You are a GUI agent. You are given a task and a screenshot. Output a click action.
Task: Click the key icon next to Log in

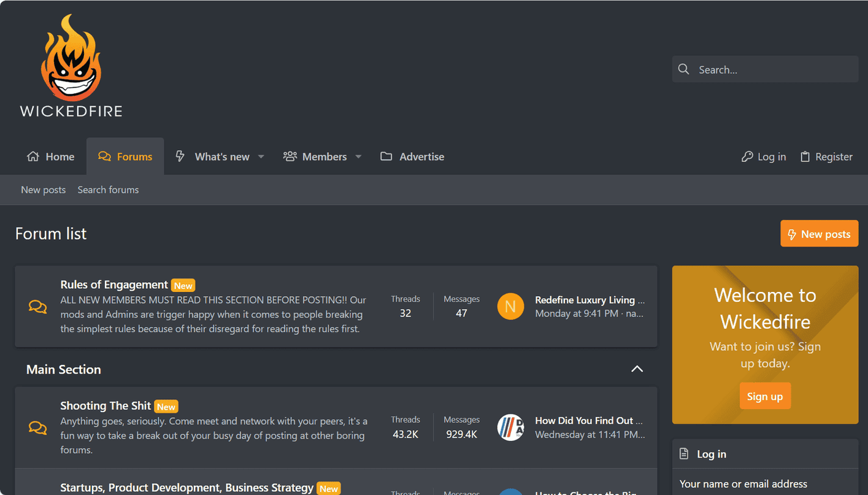coord(747,157)
